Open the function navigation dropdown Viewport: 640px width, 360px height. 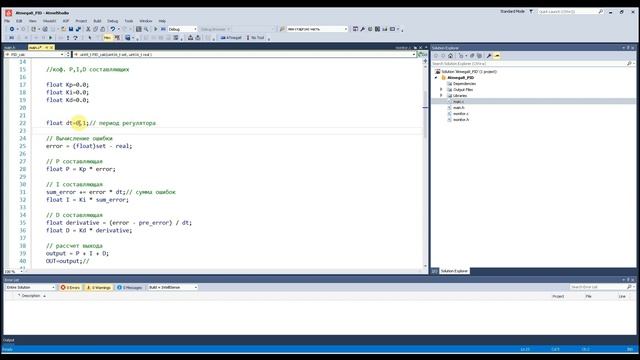[x=244, y=54]
